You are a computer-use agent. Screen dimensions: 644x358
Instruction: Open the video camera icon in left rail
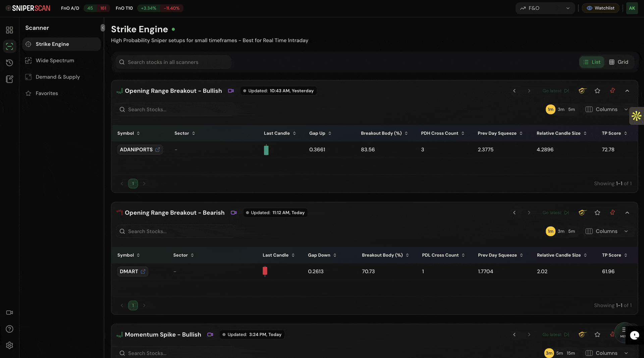point(9,313)
